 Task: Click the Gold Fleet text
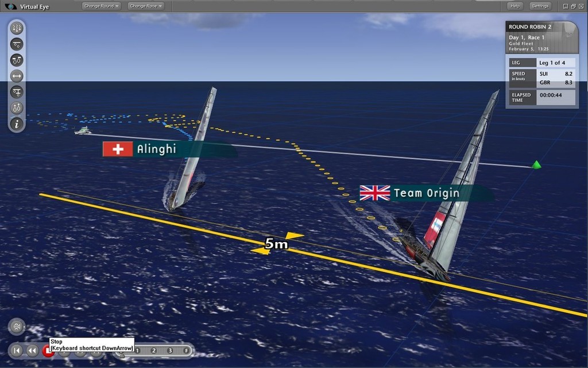(521, 44)
